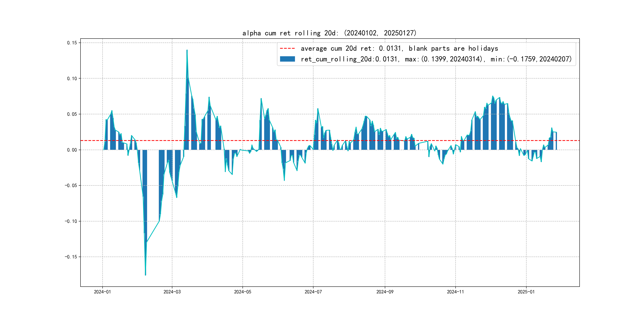
Task: Click the 0.10 y-axis tick label
Action: click(x=72, y=79)
